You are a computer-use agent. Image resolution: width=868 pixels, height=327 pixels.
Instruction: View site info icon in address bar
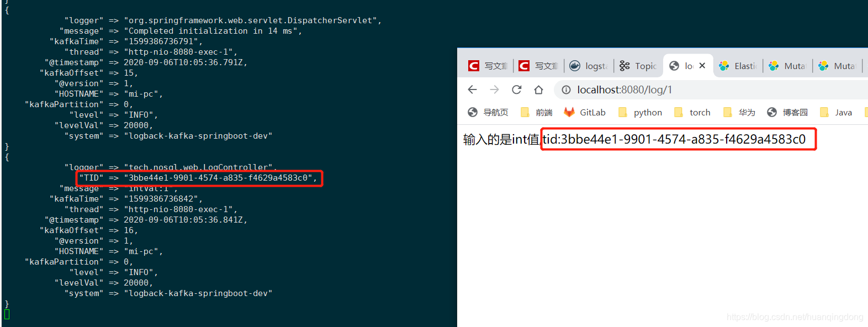(566, 89)
